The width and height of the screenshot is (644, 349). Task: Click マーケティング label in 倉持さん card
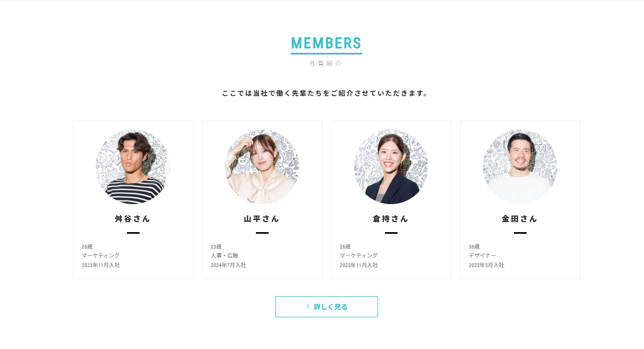(x=358, y=255)
